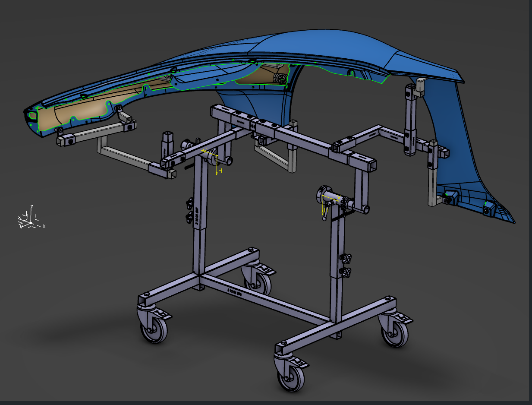Click the engraved text on base cross beam

tap(234, 291)
